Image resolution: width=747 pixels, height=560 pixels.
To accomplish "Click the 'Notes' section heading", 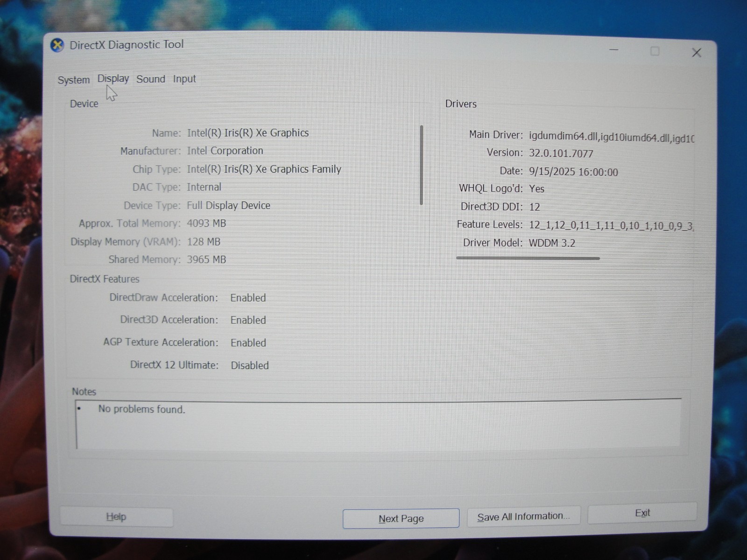I will [84, 392].
